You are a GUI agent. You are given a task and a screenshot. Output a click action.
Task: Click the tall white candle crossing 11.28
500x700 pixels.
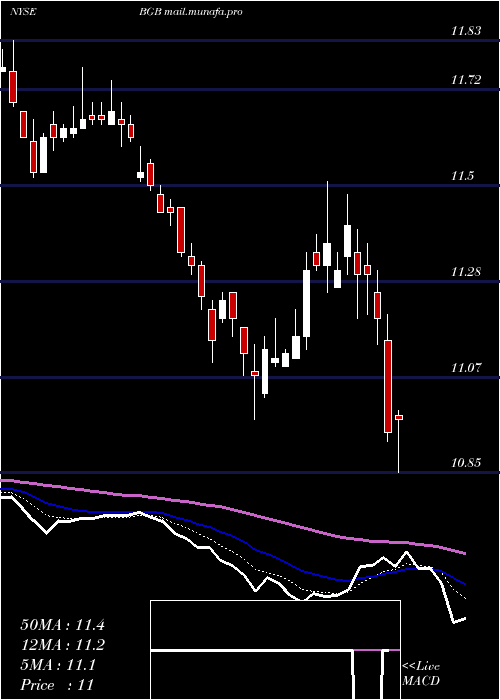pos(306,304)
